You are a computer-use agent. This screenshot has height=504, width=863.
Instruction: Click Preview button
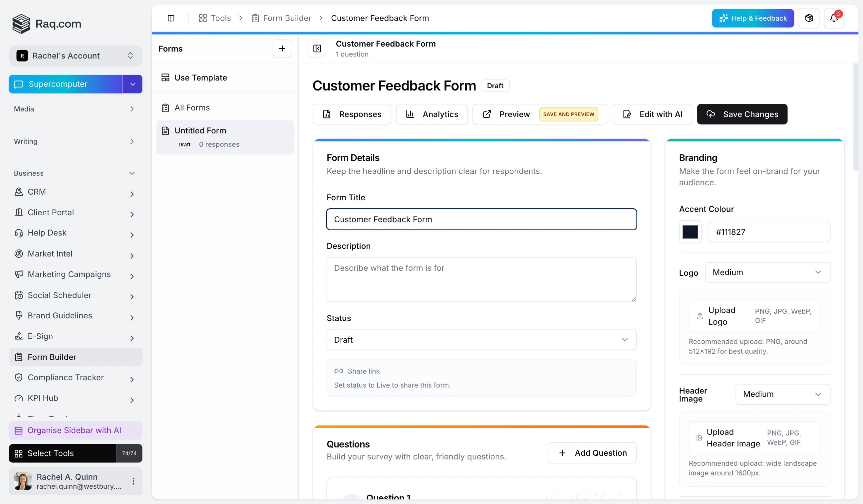tap(540, 114)
